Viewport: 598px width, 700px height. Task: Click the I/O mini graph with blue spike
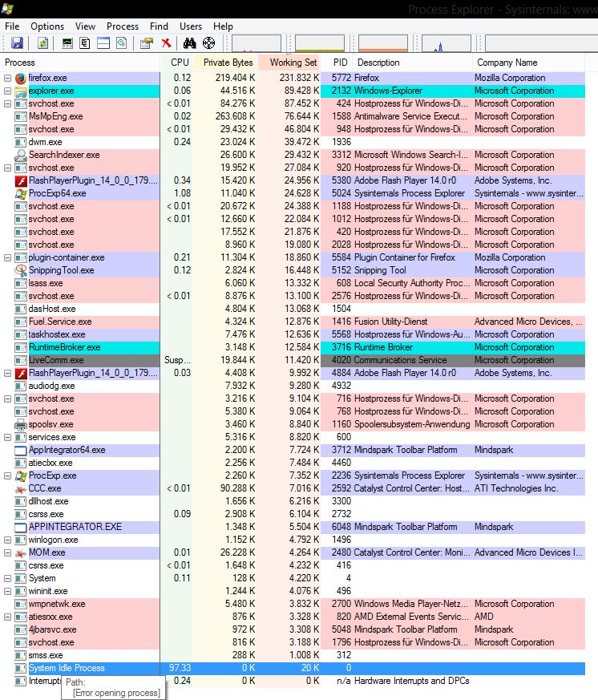click(x=446, y=43)
